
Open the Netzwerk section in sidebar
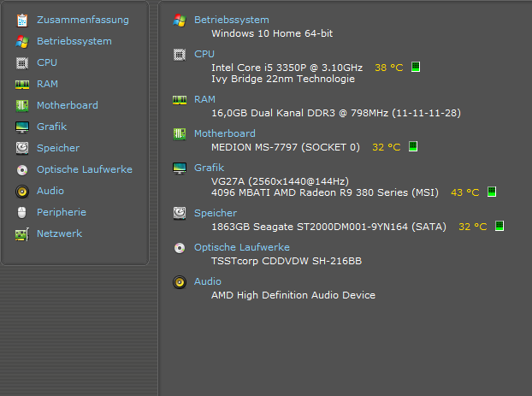(x=59, y=233)
